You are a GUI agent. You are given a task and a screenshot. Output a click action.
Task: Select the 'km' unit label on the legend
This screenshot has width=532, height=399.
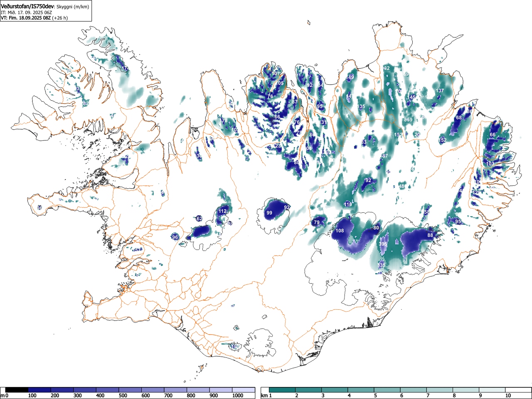pos(264,396)
